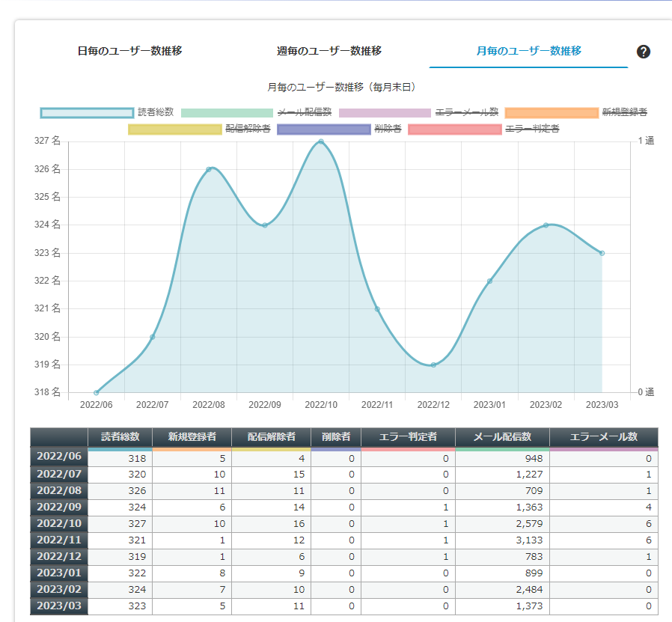Click the 16 unsubscribers cell
The height and width of the screenshot is (622, 672).
pyautogui.click(x=272, y=524)
